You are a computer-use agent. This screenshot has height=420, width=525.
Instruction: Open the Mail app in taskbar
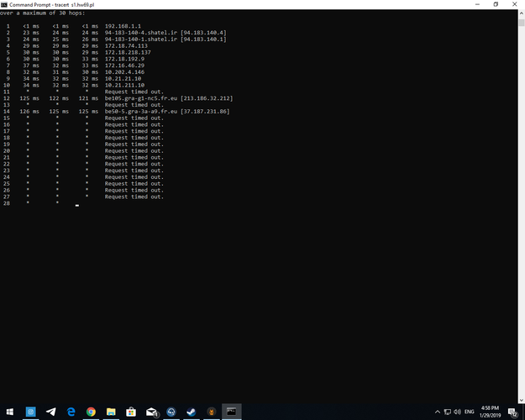point(151,412)
